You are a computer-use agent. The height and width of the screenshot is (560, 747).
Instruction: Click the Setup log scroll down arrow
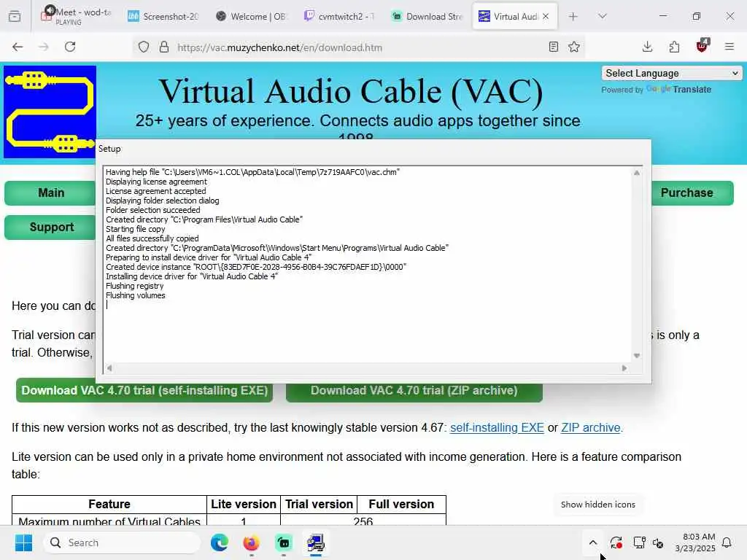[x=636, y=356]
